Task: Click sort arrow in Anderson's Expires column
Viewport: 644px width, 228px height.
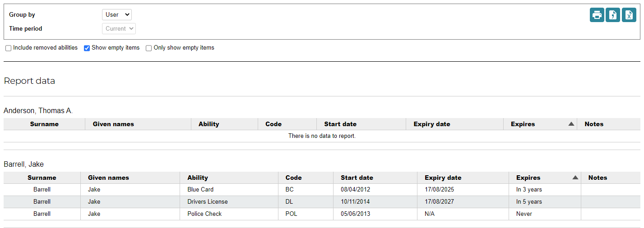Action: pos(571,124)
